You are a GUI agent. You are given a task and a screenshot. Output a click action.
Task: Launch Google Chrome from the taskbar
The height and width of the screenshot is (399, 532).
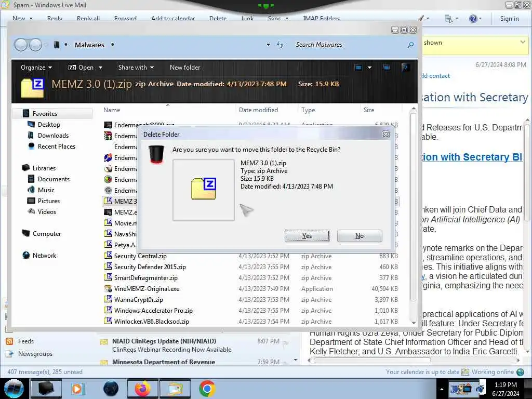tap(207, 389)
